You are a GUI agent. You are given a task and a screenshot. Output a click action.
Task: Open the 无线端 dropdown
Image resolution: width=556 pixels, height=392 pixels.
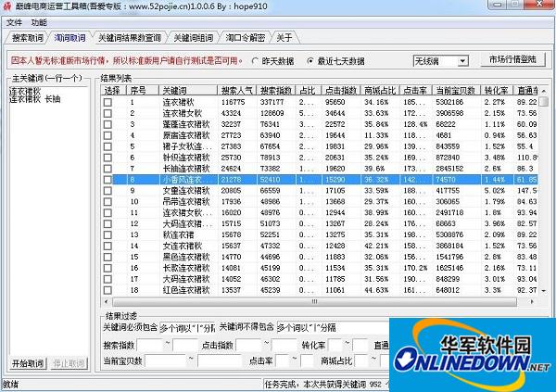441,61
